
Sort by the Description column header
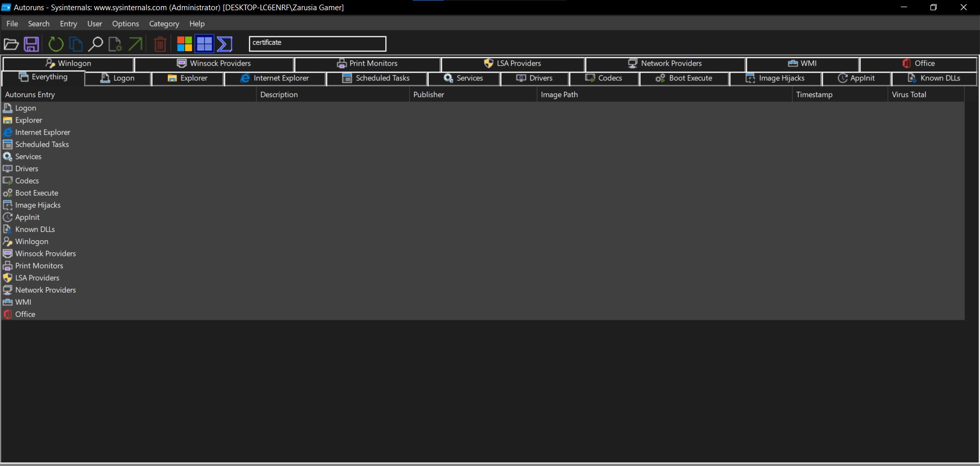tap(333, 95)
